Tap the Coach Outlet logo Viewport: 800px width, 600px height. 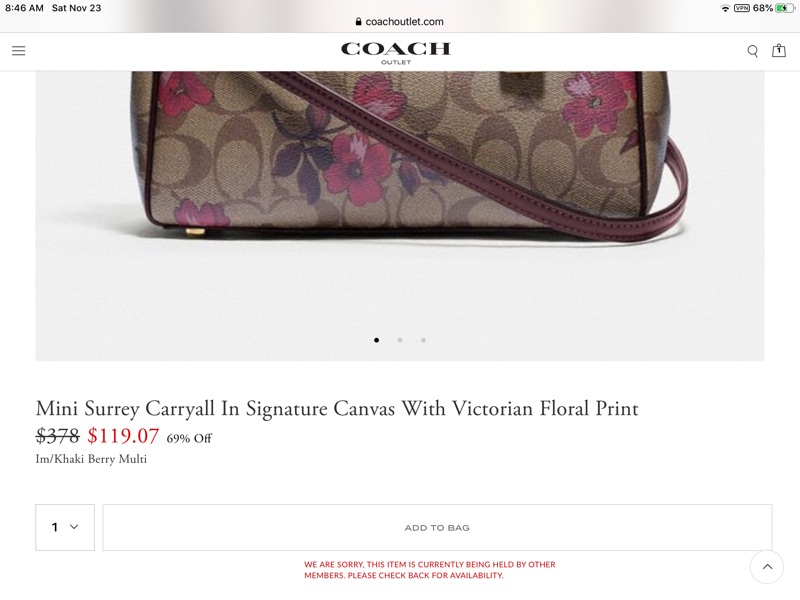[x=396, y=53]
